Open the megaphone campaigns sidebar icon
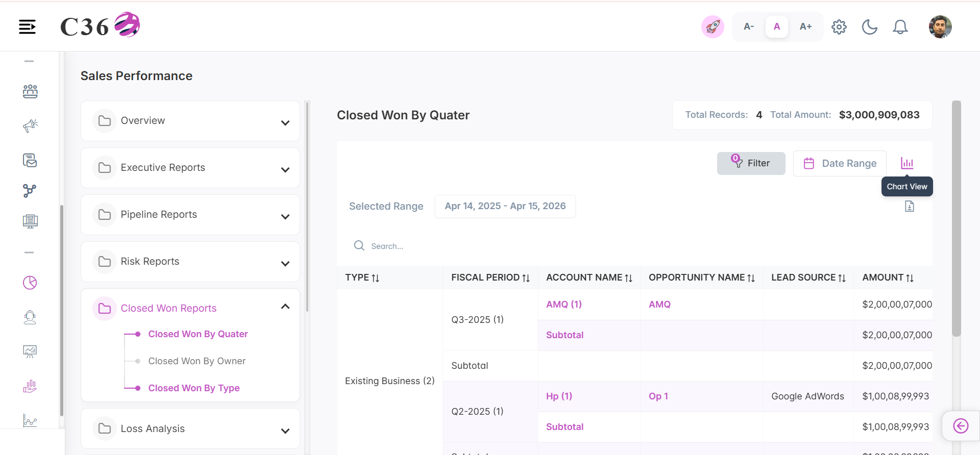Screen dimensions: 980x455 click(x=30, y=125)
